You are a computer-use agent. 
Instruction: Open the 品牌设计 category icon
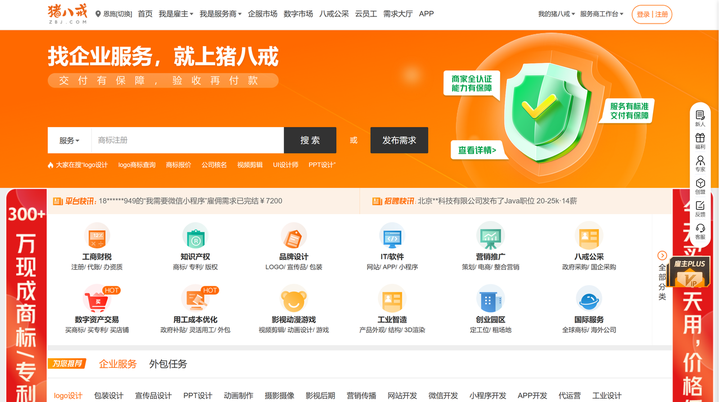pyautogui.click(x=294, y=237)
